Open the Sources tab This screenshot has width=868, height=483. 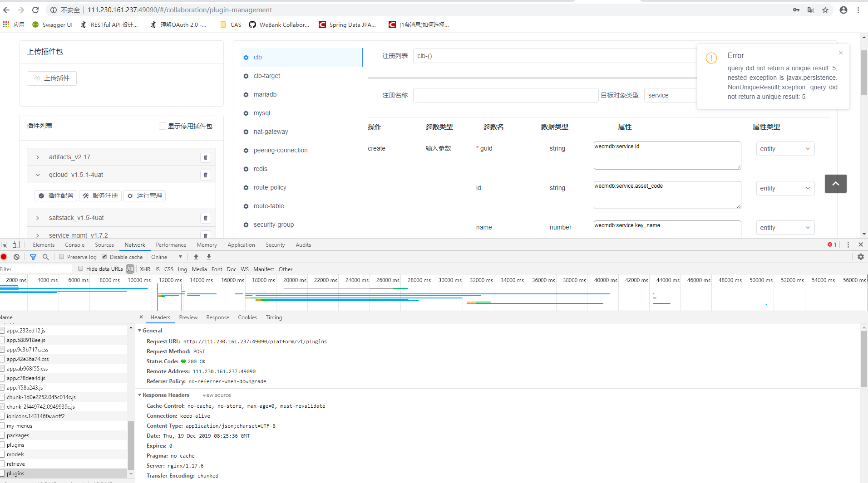coord(104,245)
